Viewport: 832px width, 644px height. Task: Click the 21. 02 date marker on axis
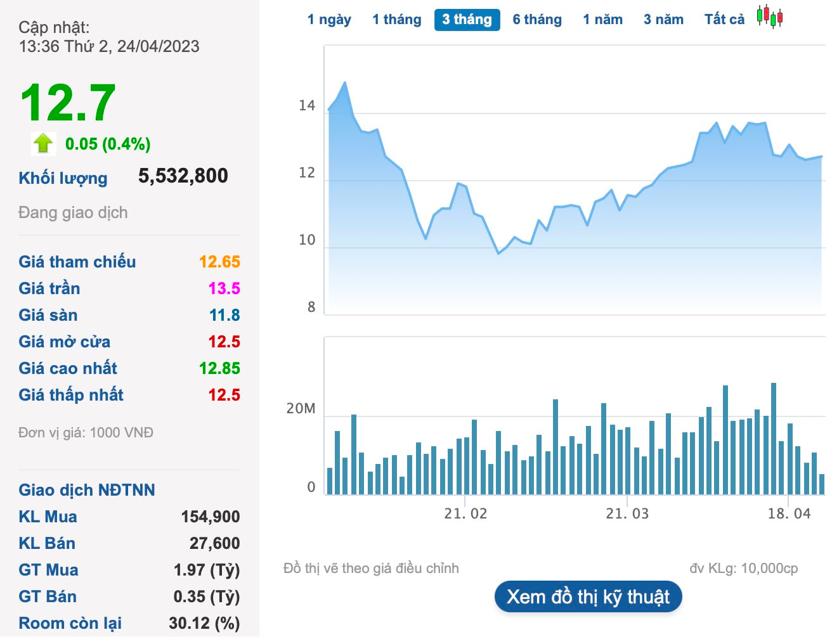(x=465, y=513)
